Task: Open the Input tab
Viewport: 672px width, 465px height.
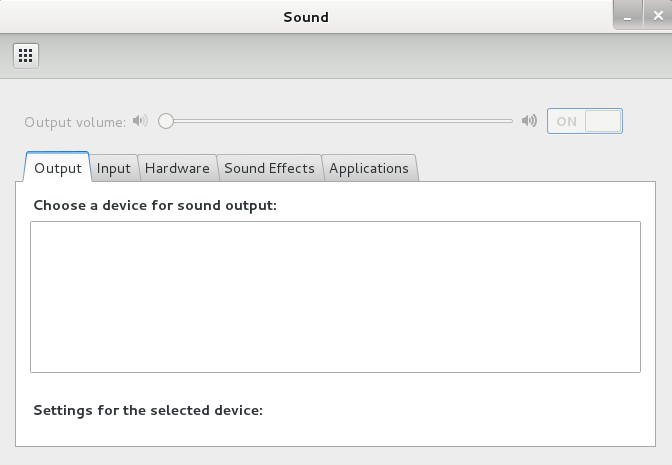Action: coord(113,168)
